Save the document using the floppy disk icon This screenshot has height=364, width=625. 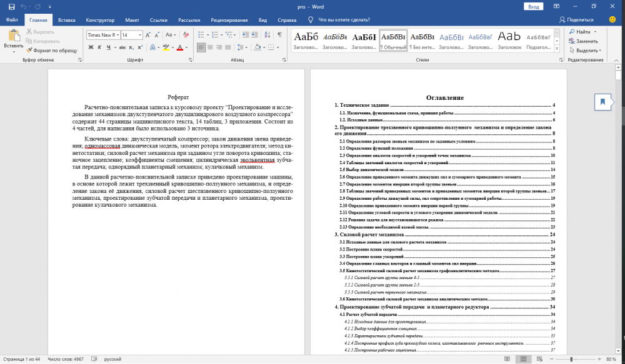click(x=11, y=7)
